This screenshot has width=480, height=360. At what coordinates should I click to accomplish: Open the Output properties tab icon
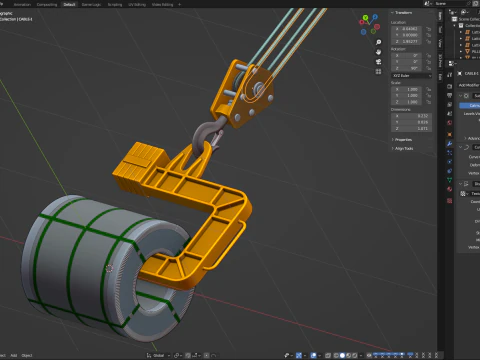tap(449, 96)
